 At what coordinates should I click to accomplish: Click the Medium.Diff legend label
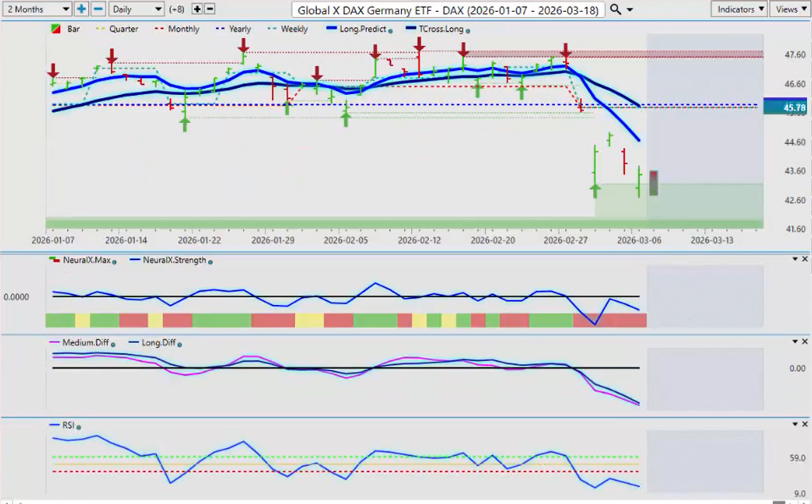pyautogui.click(x=86, y=342)
